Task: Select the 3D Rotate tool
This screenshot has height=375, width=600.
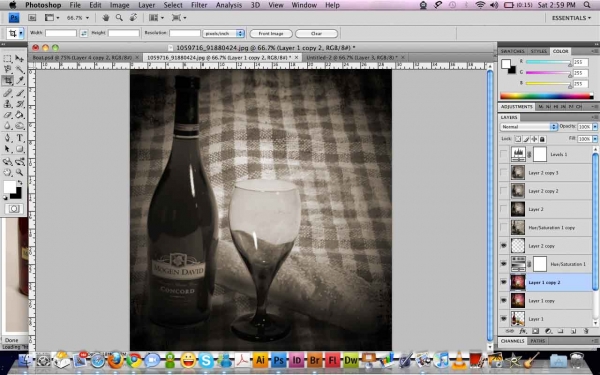Action: [7, 161]
